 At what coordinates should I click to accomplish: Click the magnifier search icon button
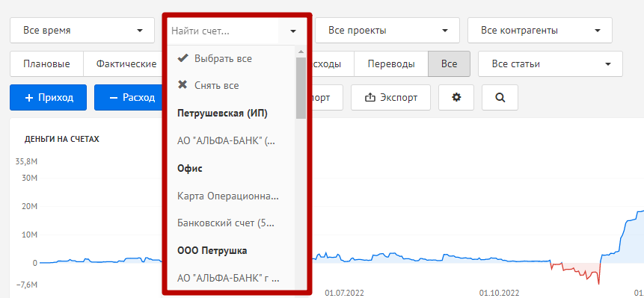pyautogui.click(x=500, y=98)
